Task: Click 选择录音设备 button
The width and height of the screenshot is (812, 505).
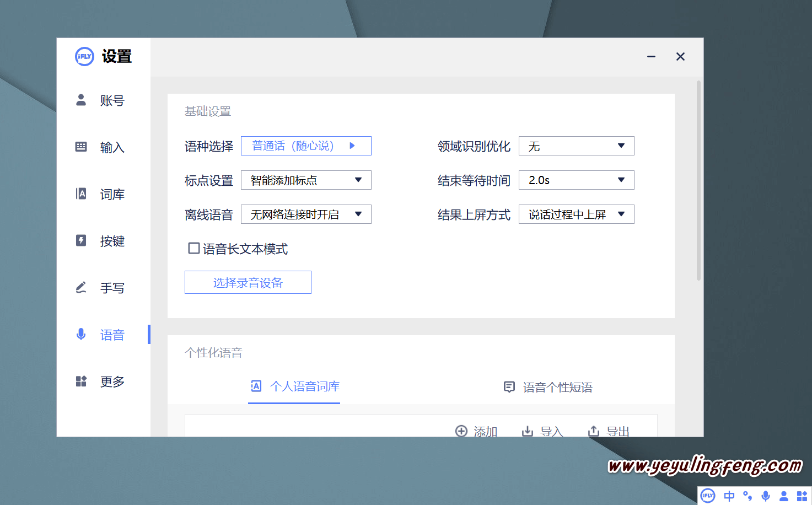Action: point(248,282)
